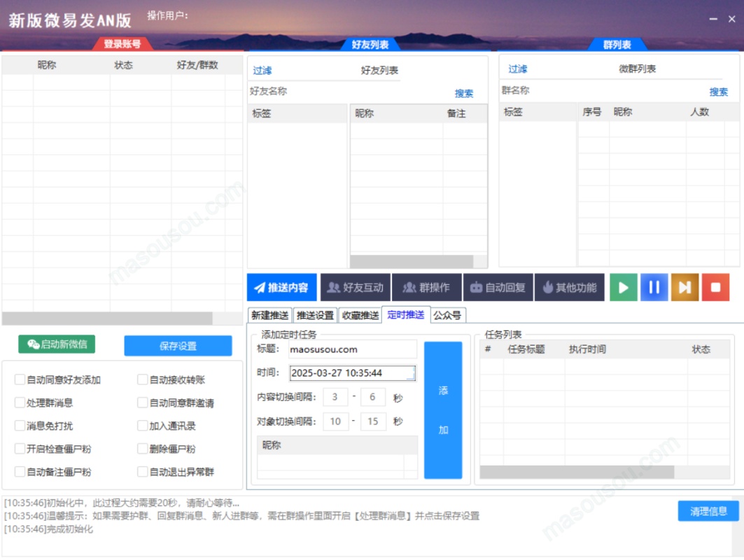The image size is (744, 560).
Task: Open the 推送内容 section
Action: pyautogui.click(x=282, y=287)
